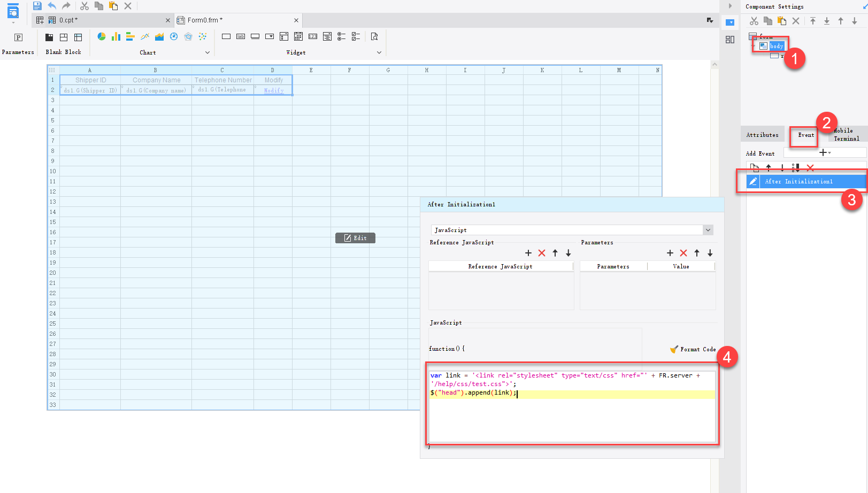
Task: Insert a pie chart from the Chart group
Action: coord(102,36)
